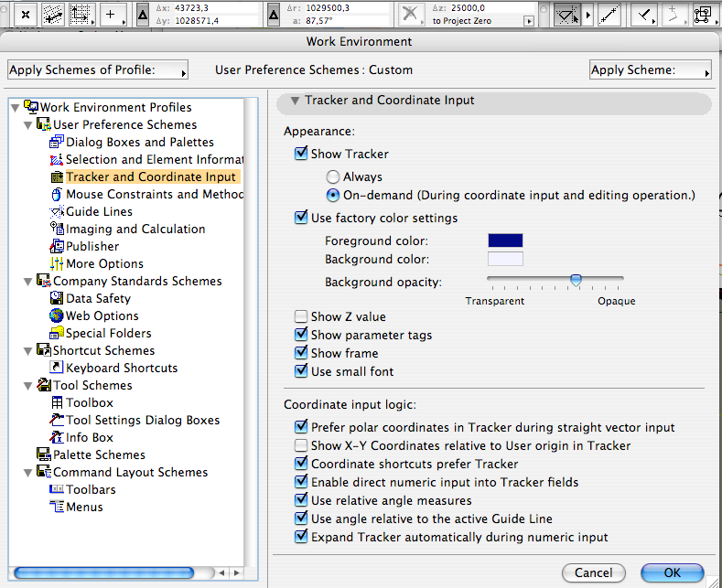The image size is (722, 588).
Task: Enable Show X-Y Coordinates relative to User origin
Action: click(x=301, y=445)
